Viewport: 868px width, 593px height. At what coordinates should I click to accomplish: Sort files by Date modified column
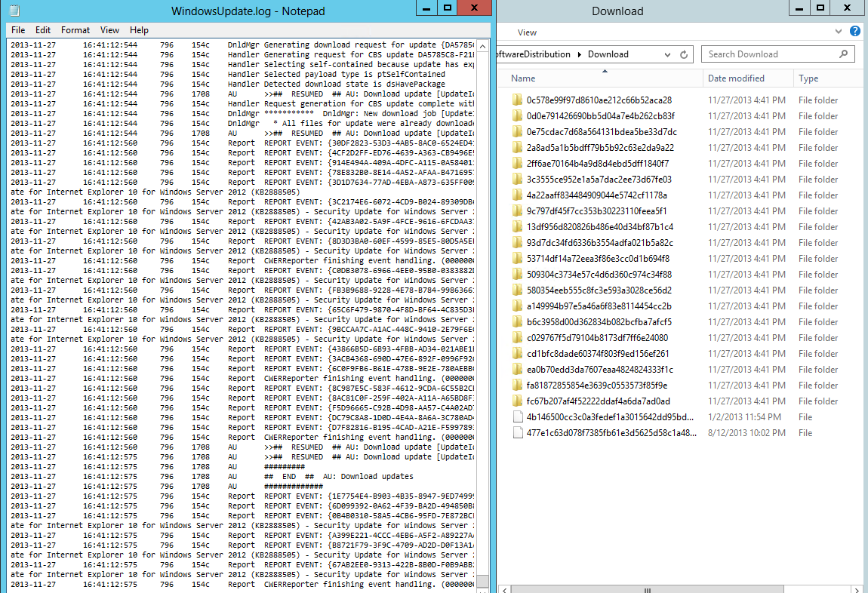click(x=736, y=78)
